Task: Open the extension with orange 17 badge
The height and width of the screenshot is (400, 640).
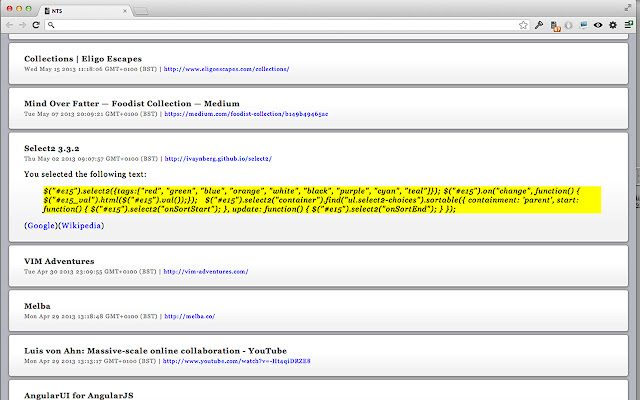Action: click(x=555, y=26)
